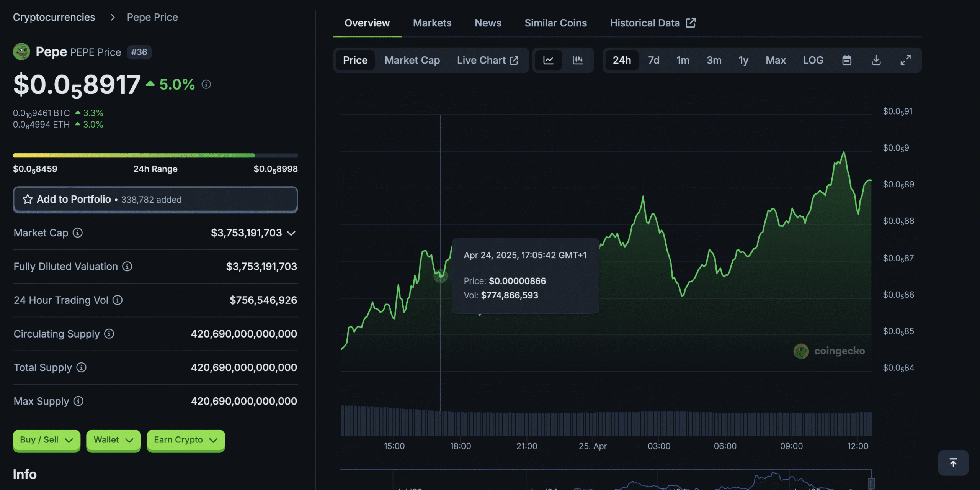Click the volume bars below chart
Screen dimensions: 980x490
(606, 421)
